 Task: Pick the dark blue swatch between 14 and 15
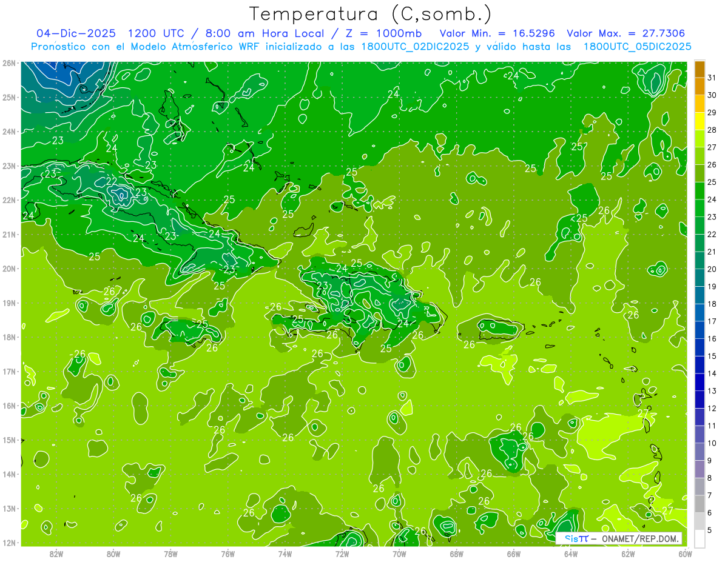(x=699, y=365)
